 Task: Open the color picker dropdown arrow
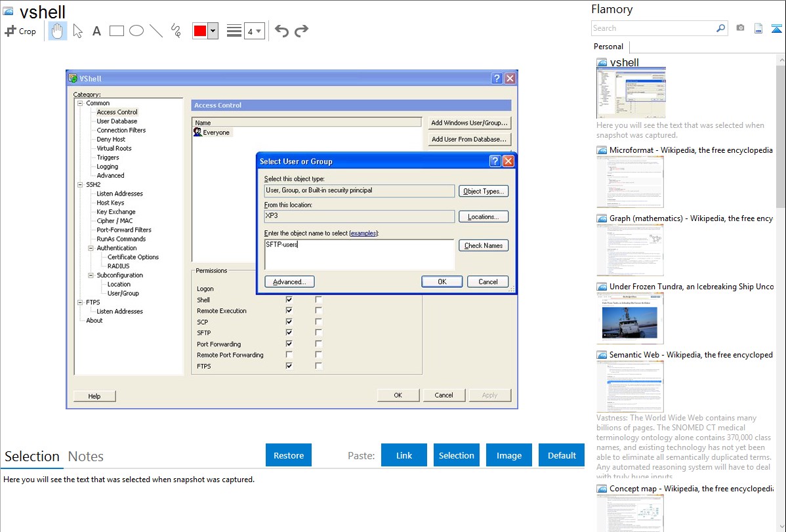(213, 31)
